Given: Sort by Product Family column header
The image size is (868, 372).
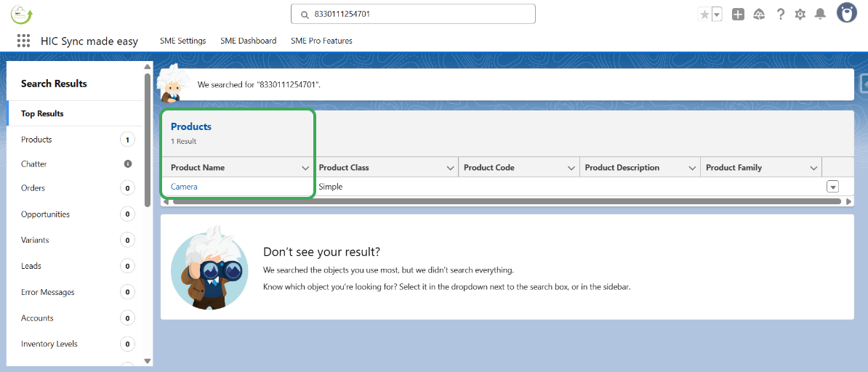Looking at the screenshot, I should pyautogui.click(x=734, y=168).
